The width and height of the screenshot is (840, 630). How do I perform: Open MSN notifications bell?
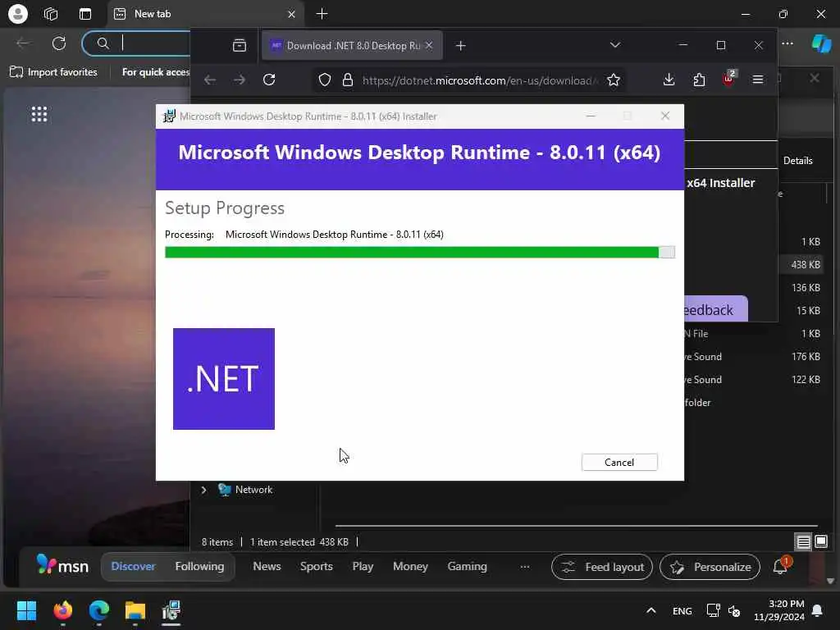click(781, 566)
